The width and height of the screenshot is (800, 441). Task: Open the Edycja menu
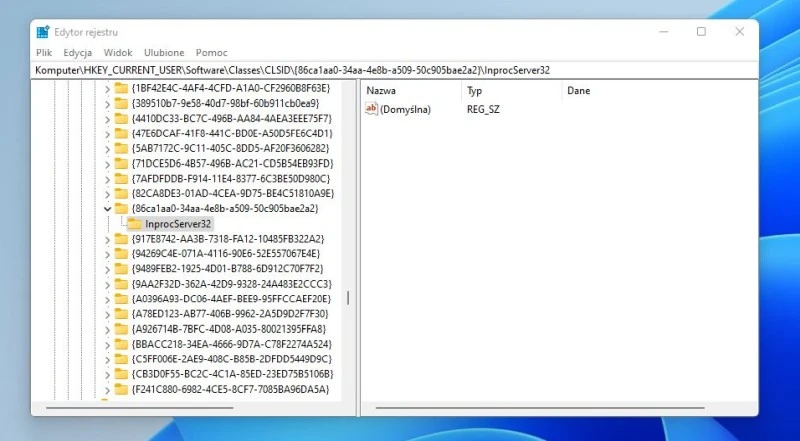pos(78,53)
